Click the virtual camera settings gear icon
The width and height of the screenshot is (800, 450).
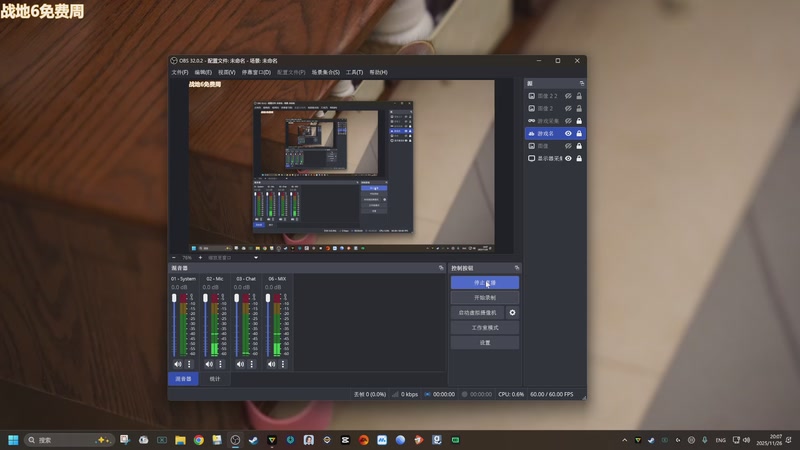513,312
